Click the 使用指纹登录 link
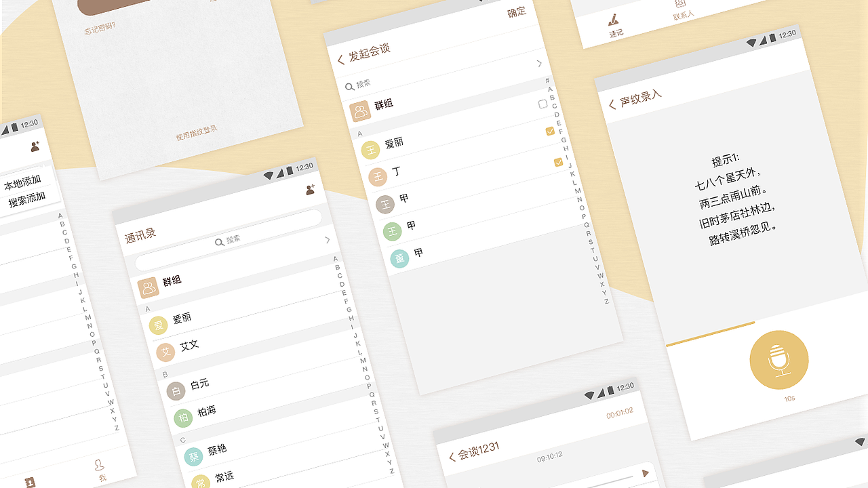 click(197, 133)
